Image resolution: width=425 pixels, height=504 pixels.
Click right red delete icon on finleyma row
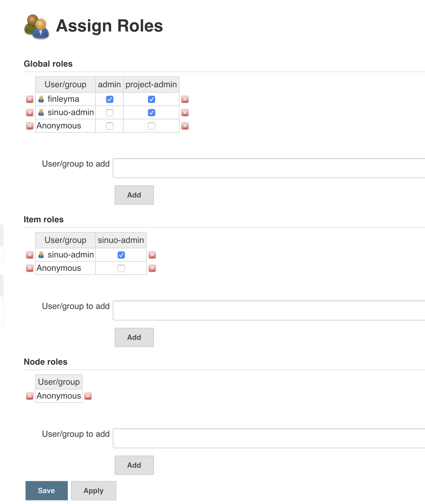coord(185,99)
